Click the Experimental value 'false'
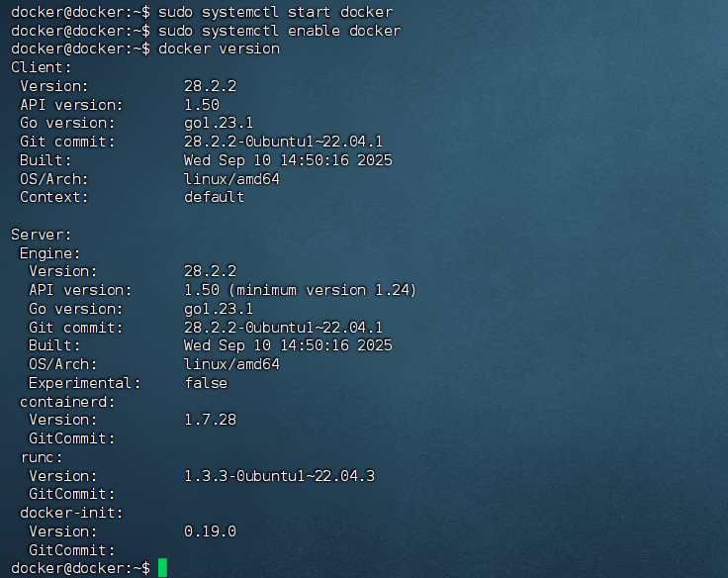Screen dimensions: 728x578 tap(206, 383)
